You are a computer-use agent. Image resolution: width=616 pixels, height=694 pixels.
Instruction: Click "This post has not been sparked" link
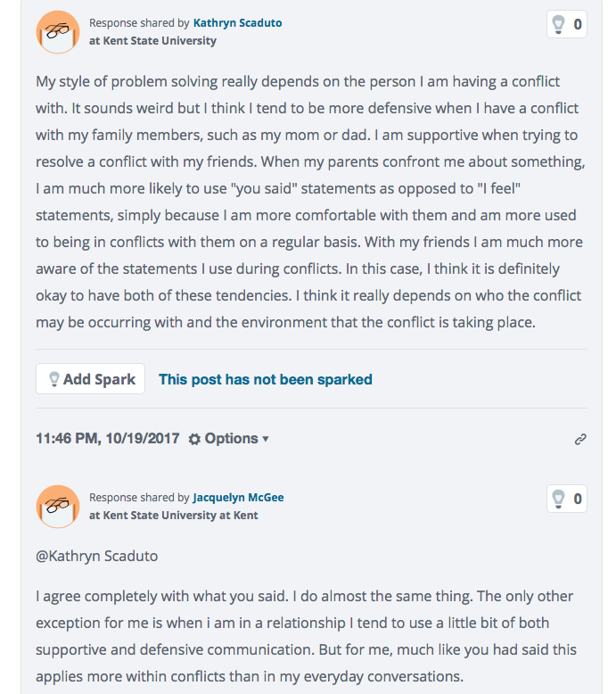pos(266,379)
